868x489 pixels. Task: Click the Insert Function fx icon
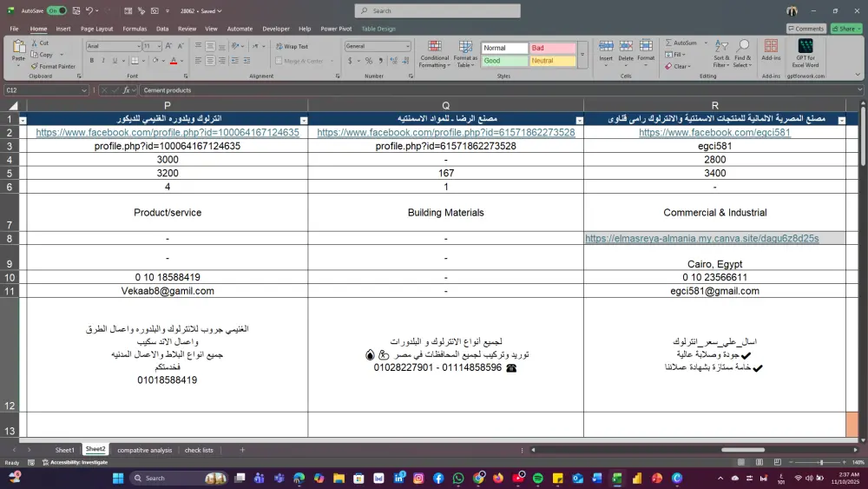pyautogui.click(x=126, y=89)
